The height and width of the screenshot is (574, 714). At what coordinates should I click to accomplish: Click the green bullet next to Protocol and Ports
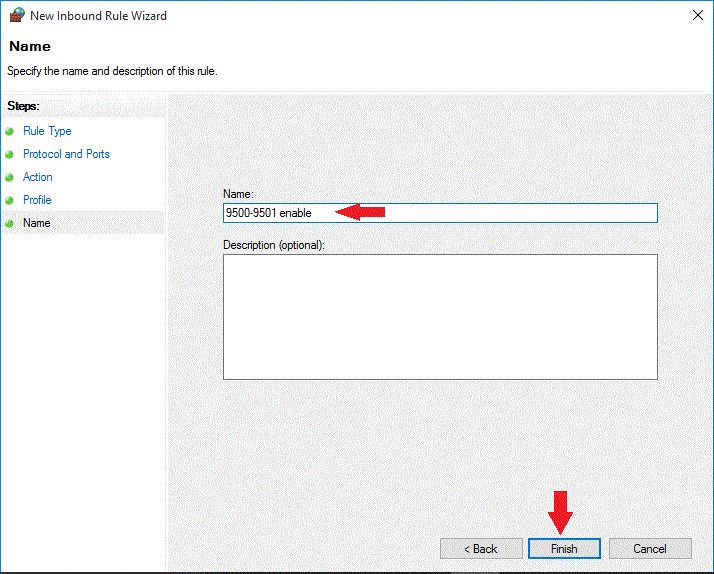pyautogui.click(x=10, y=154)
